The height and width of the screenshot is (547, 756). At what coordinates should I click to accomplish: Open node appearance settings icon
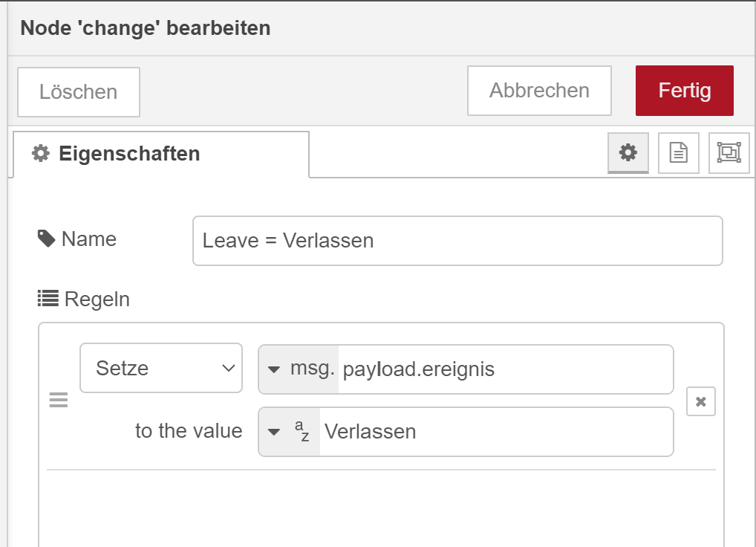[x=729, y=153]
